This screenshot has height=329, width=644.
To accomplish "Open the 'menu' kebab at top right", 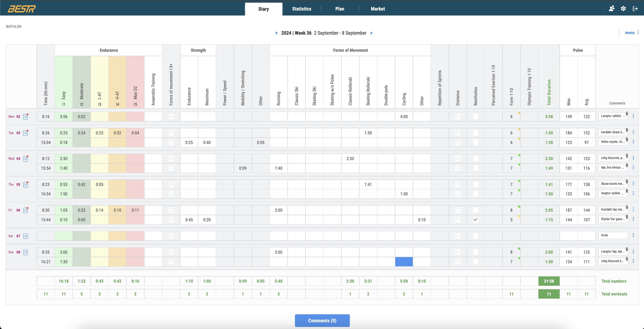I will [x=638, y=32].
